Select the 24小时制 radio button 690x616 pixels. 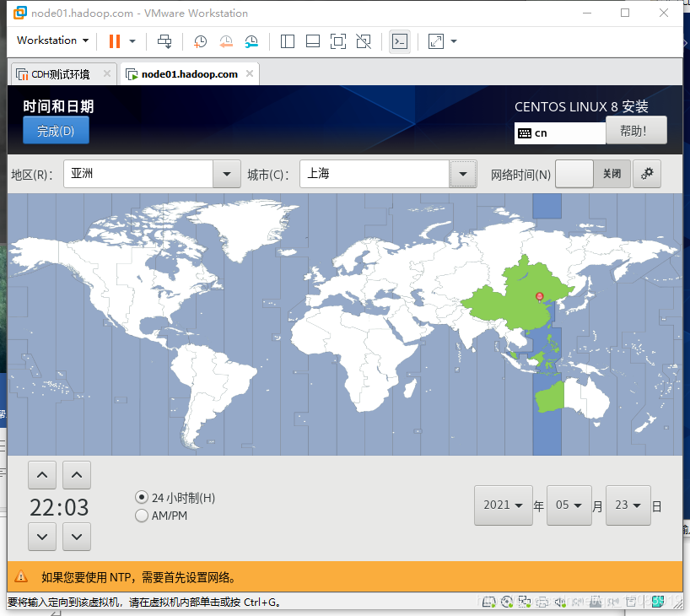pos(141,498)
